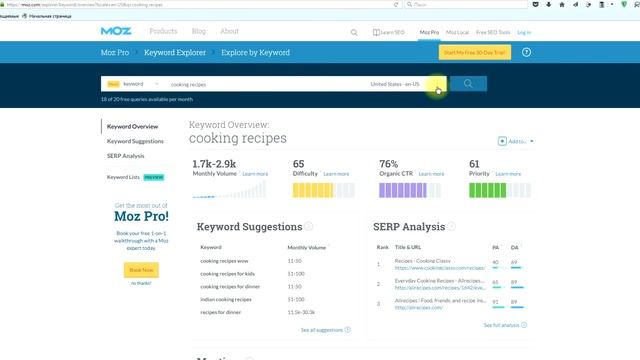Viewport: 640px width, 360px height.
Task: Select the Moz Pro tab
Action: [429, 32]
